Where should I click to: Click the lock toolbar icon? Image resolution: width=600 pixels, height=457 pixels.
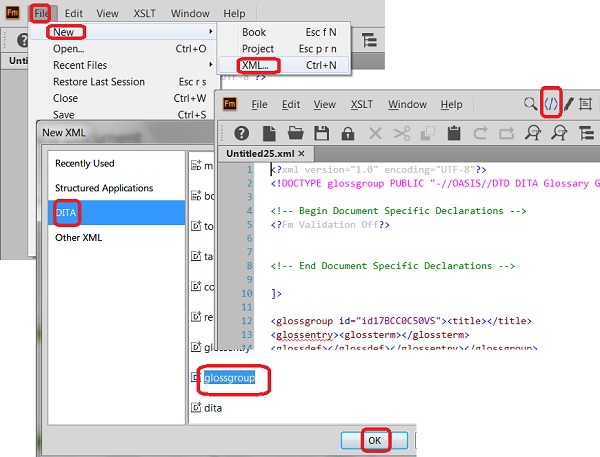[x=347, y=133]
